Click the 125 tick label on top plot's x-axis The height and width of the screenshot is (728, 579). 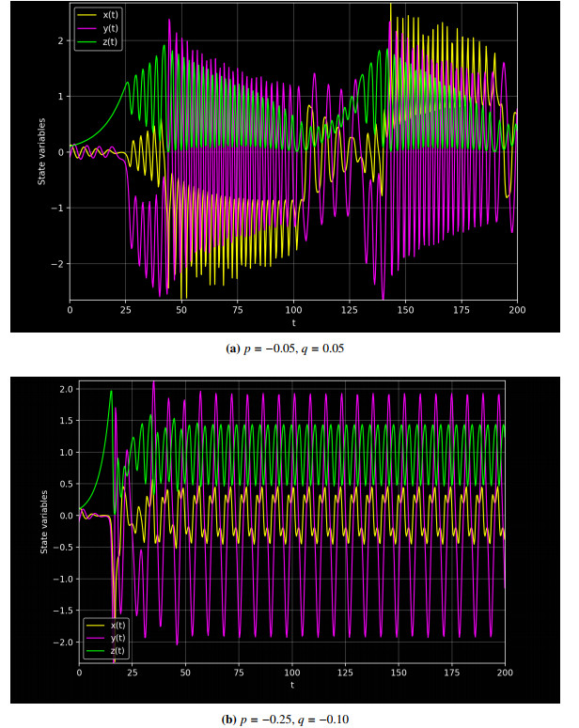(349, 309)
